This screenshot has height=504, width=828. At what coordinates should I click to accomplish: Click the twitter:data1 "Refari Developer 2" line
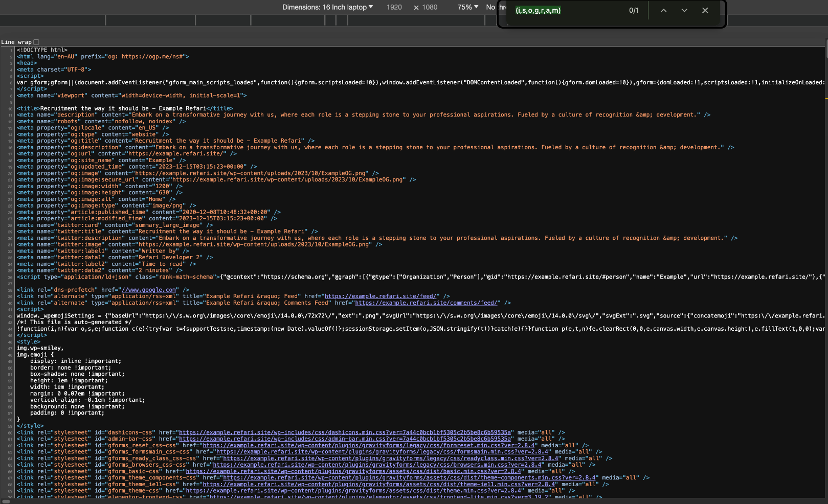pyautogui.click(x=115, y=257)
